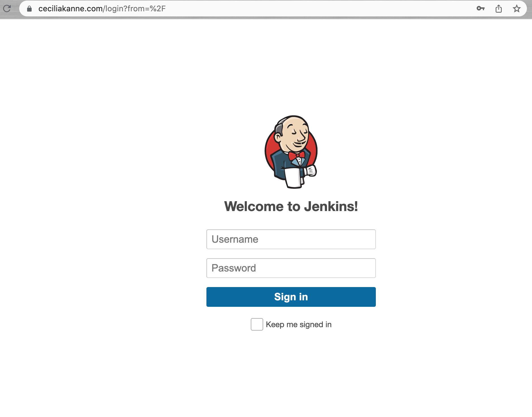Click the share page icon
This screenshot has width=532, height=417.
tap(499, 8)
